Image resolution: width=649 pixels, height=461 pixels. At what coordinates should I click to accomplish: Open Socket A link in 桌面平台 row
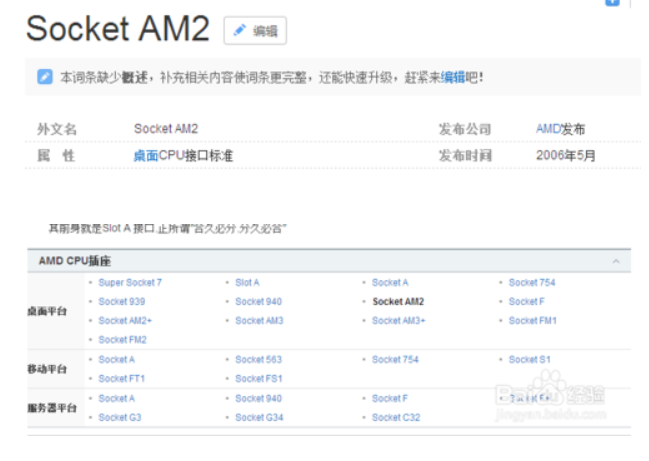(390, 283)
